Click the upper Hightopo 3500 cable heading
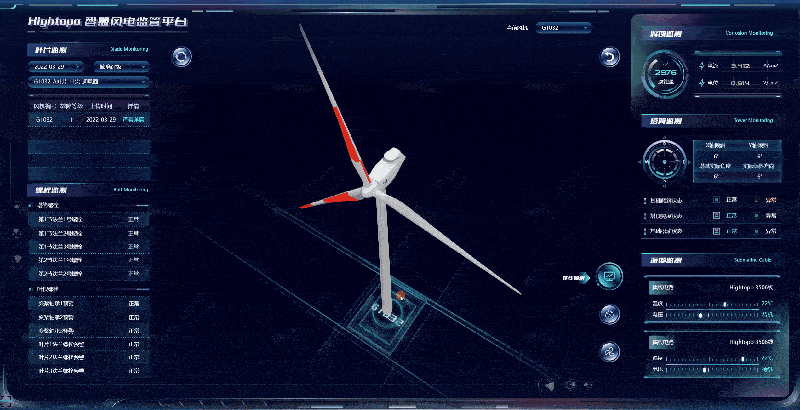 (752, 288)
